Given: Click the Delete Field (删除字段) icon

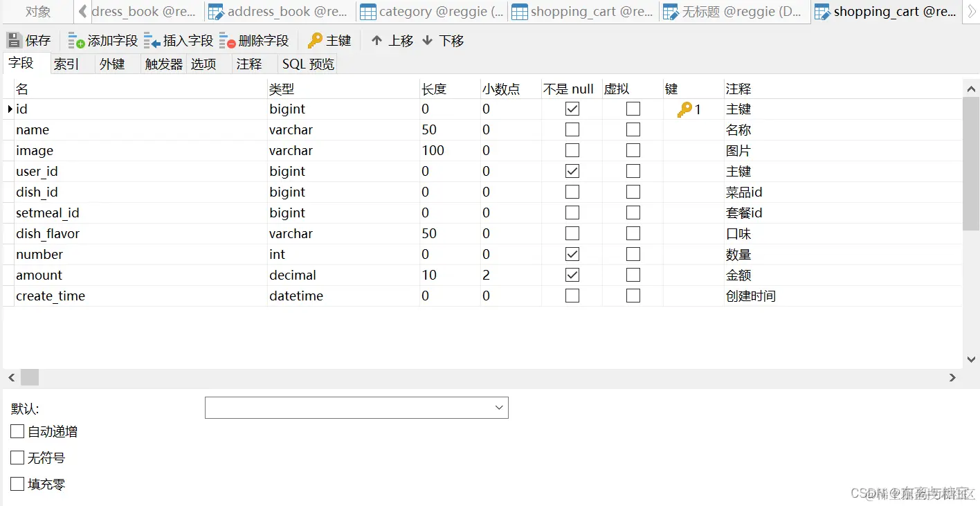Looking at the screenshot, I should pos(227,41).
